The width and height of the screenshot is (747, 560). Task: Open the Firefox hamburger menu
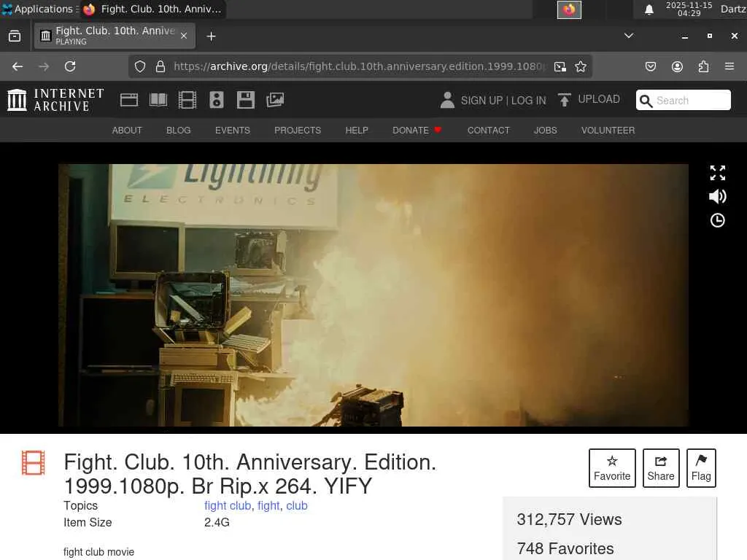pos(729,66)
